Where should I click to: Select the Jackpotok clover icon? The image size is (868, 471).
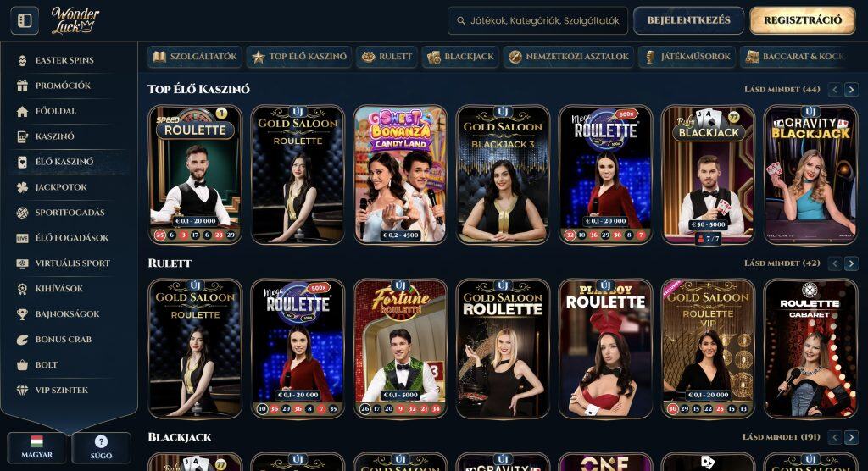(22, 187)
